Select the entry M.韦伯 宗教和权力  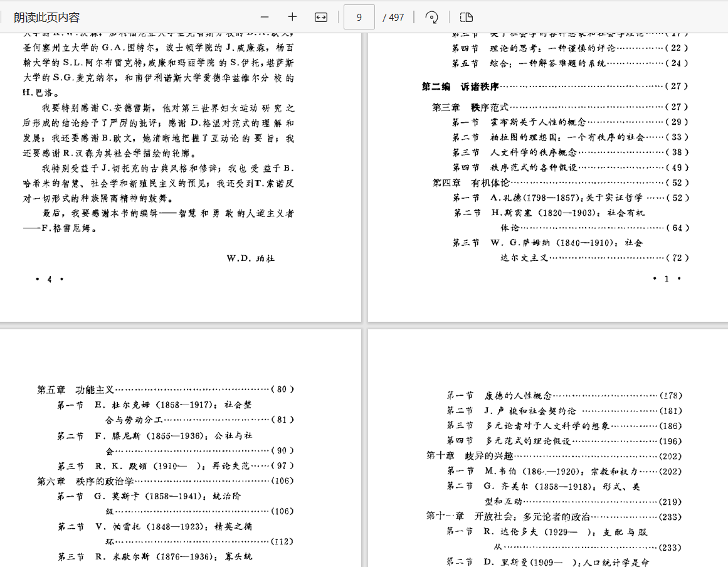pyautogui.click(x=564, y=471)
